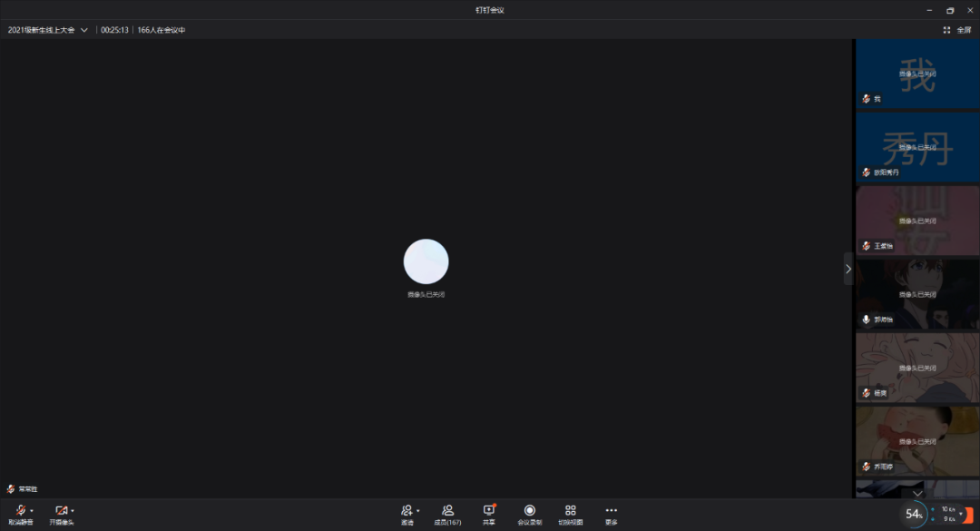Unmute microphone with 取消静音 button
980x531 pixels.
pos(20,513)
